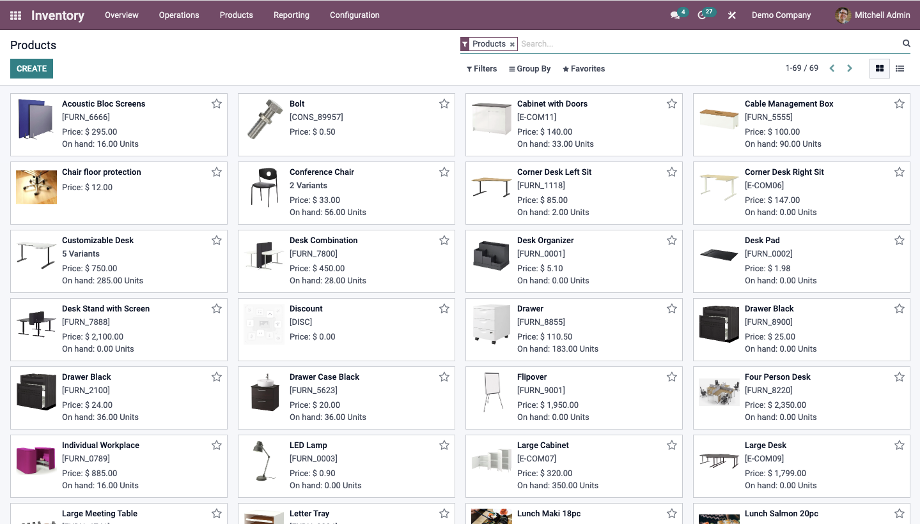Click Acoustic Bloc Screens thumbnail image
This screenshot has height=524, width=920.
[x=36, y=119]
